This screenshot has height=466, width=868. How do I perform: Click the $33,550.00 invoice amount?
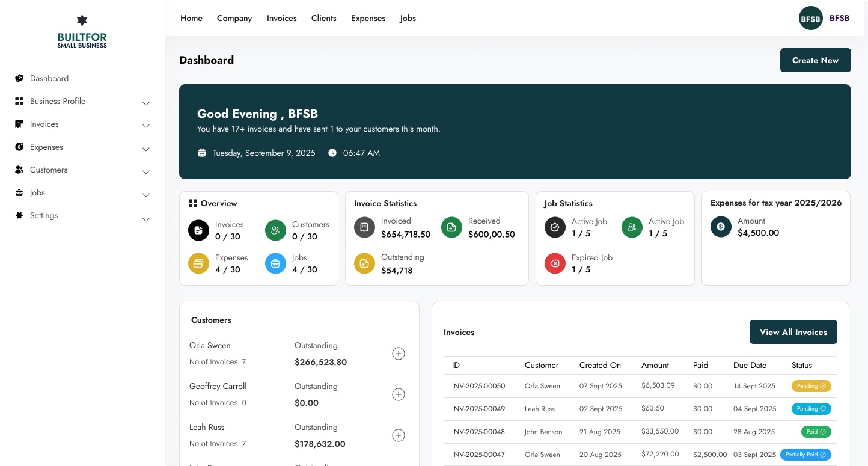pos(660,431)
